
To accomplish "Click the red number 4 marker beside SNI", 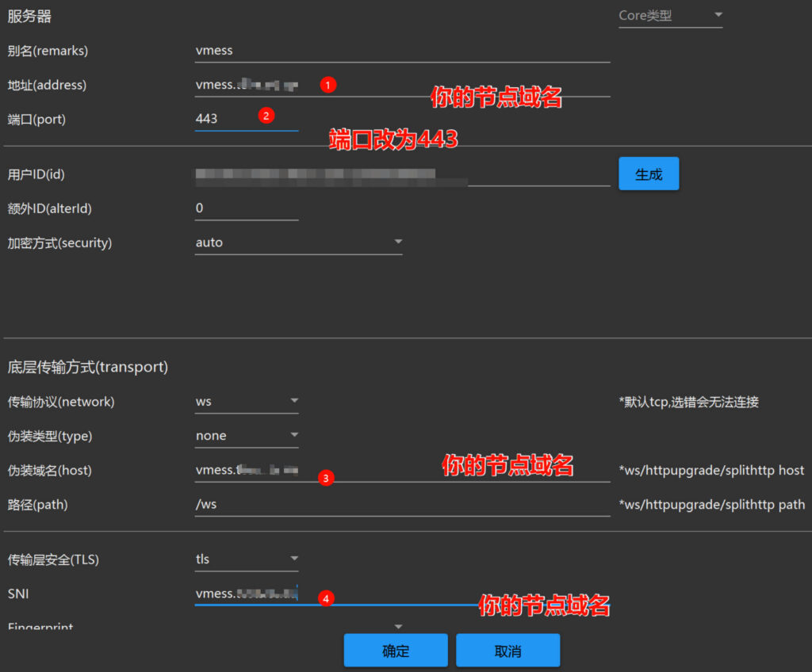I will pos(325,598).
